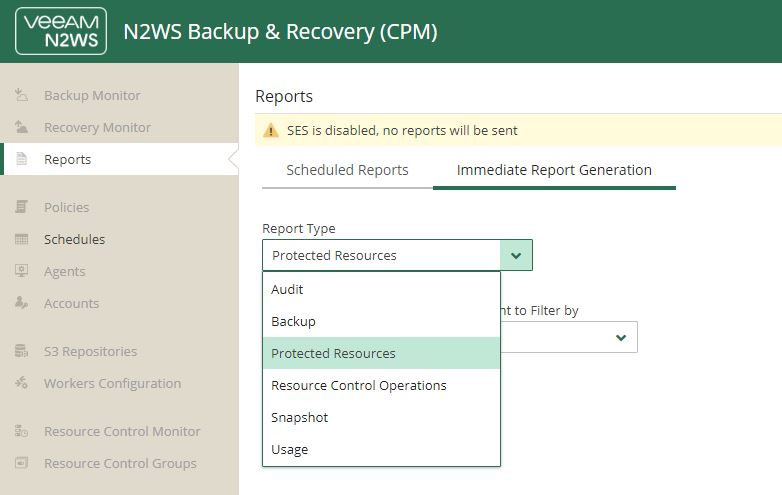Go to Accounts
The width and height of the screenshot is (782, 495).
(x=71, y=304)
